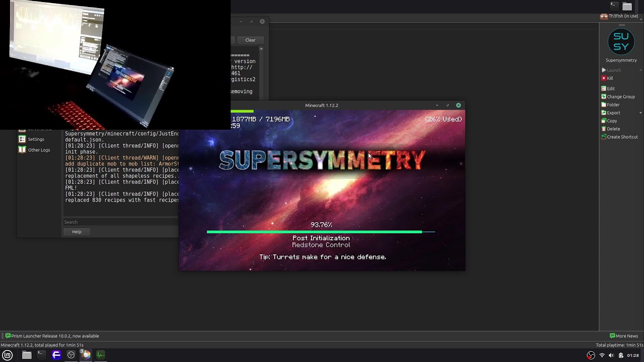Expand the Export dropdown arrow

pyautogui.click(x=640, y=113)
